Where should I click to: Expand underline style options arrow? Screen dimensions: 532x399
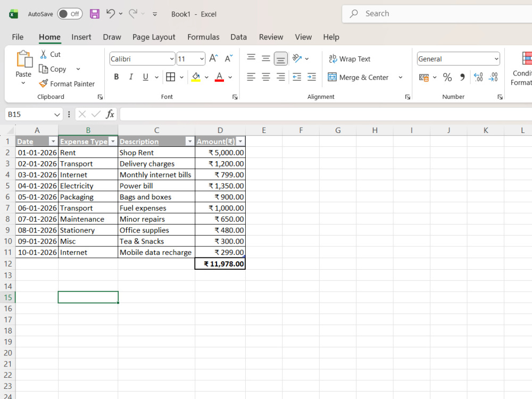(156, 77)
